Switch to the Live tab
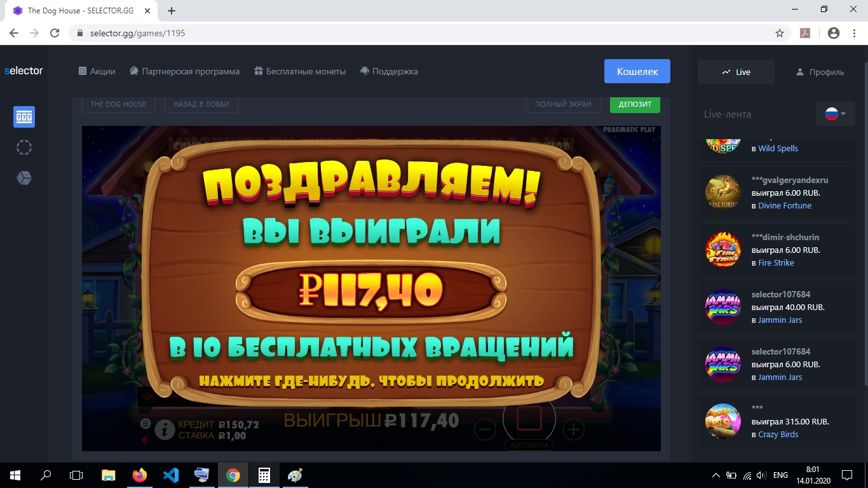868x488 pixels. pos(736,72)
